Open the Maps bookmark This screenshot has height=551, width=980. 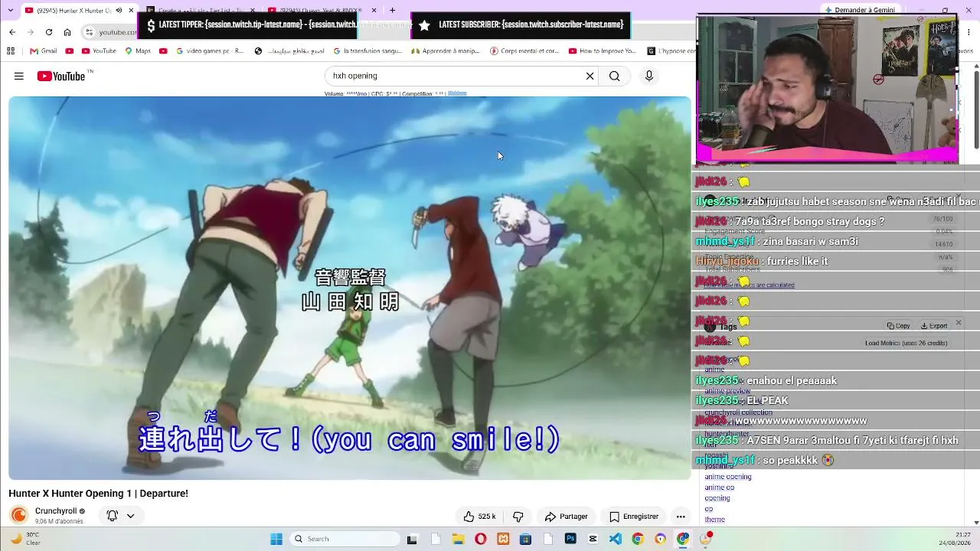138,51
